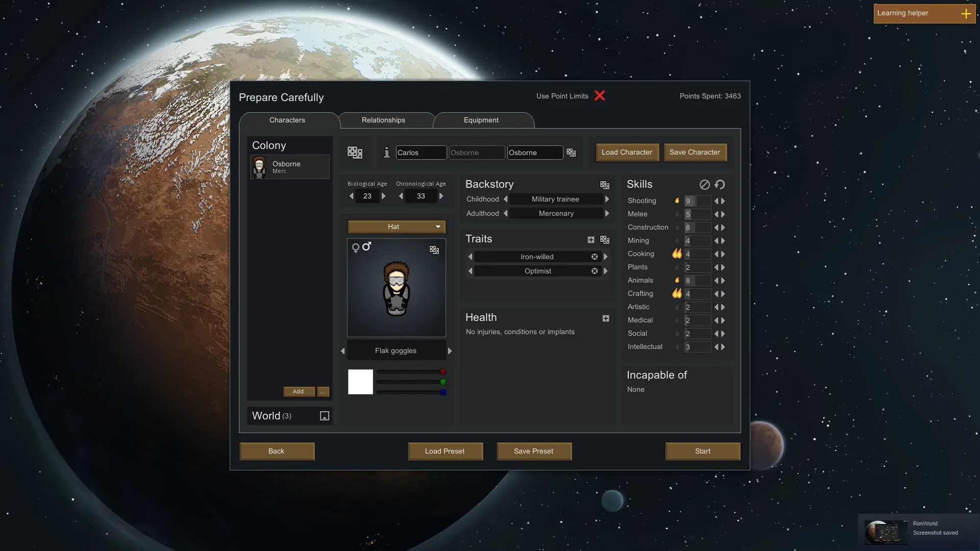This screenshot has height=551, width=980.
Task: Switch character gender to female
Action: (356, 248)
